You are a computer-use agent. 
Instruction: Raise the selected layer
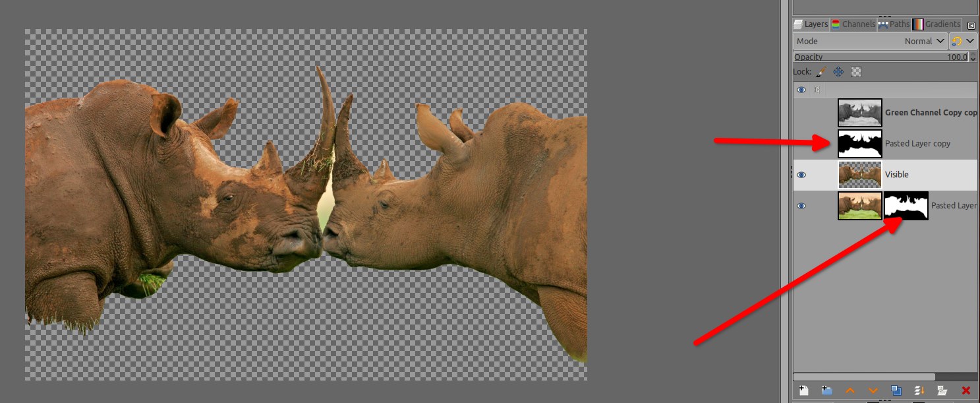tap(850, 390)
